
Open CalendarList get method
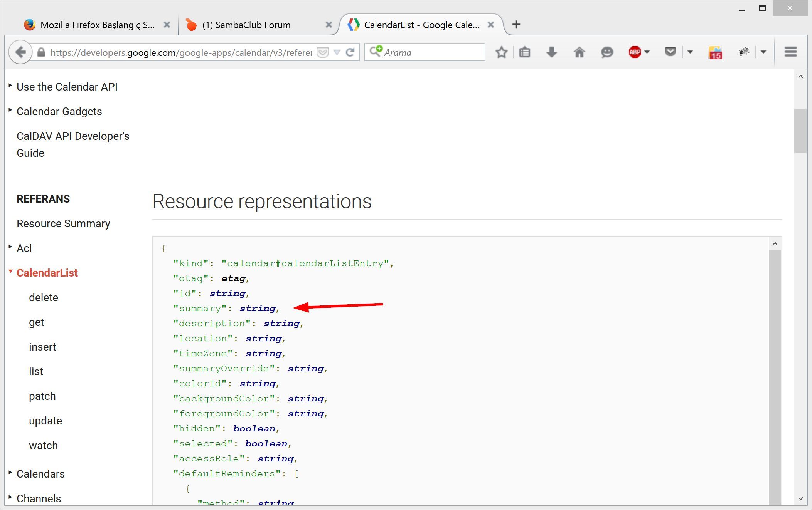click(37, 322)
